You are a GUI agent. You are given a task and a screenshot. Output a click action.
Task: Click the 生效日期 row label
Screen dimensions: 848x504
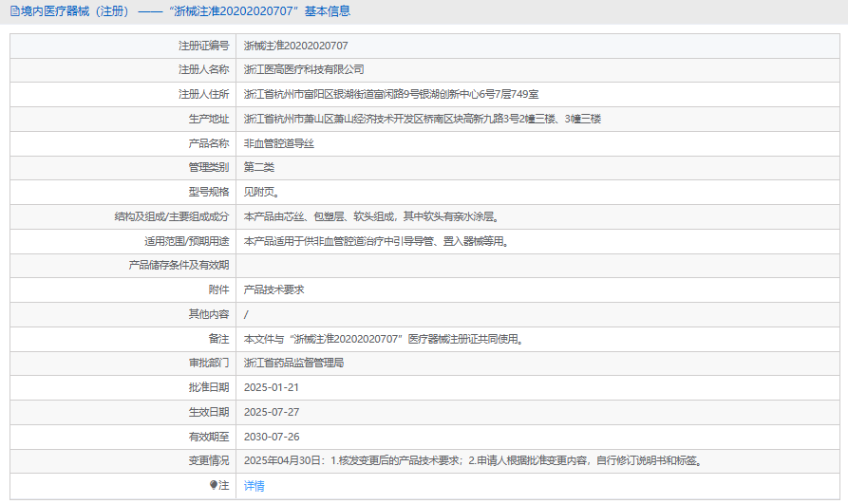(209, 412)
